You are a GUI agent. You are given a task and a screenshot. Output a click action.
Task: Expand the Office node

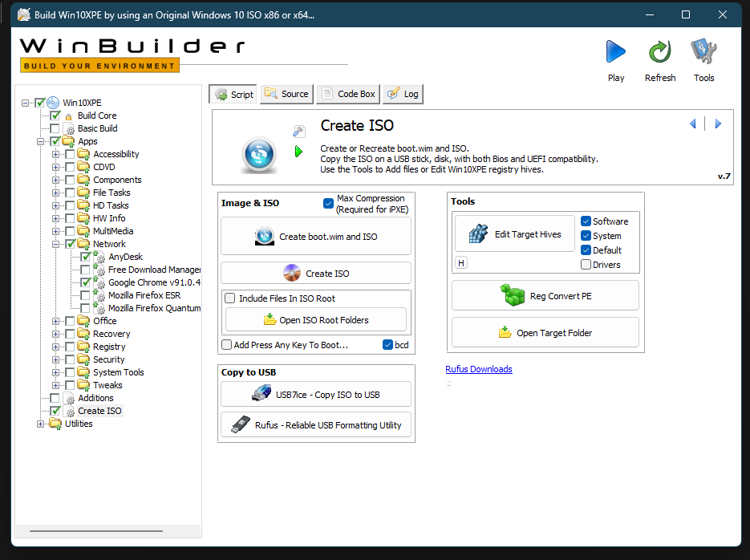click(56, 322)
